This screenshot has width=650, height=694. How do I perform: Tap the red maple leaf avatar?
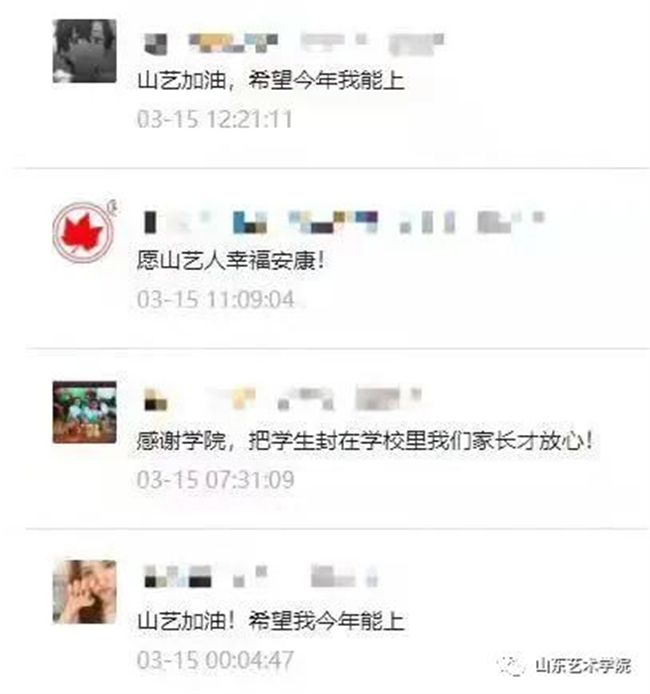coord(82,233)
